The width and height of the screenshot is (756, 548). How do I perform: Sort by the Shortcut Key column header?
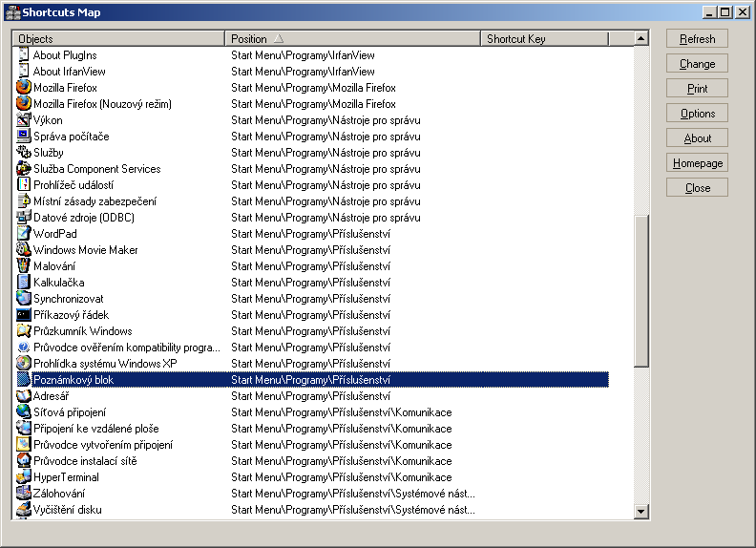(x=544, y=38)
